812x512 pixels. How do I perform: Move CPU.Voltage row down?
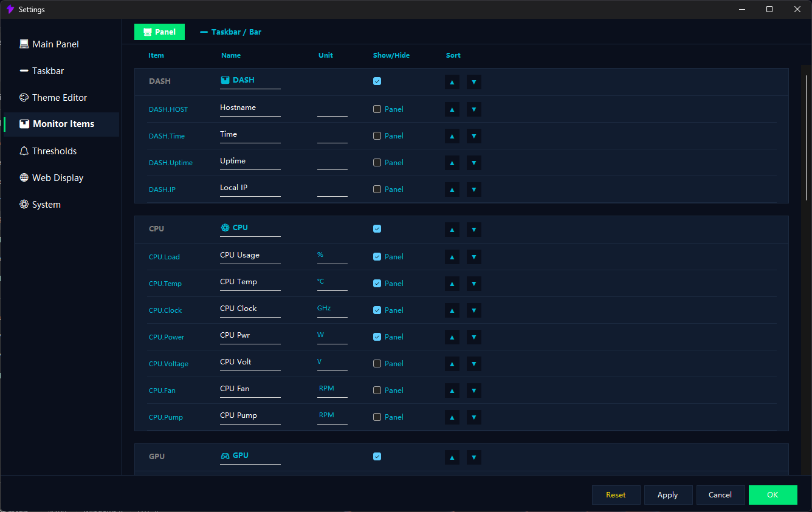474,364
